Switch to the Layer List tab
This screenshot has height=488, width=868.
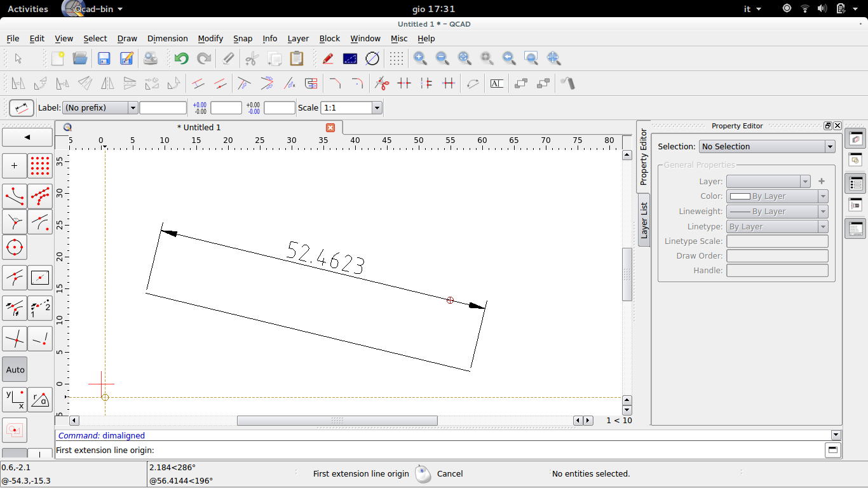click(644, 219)
